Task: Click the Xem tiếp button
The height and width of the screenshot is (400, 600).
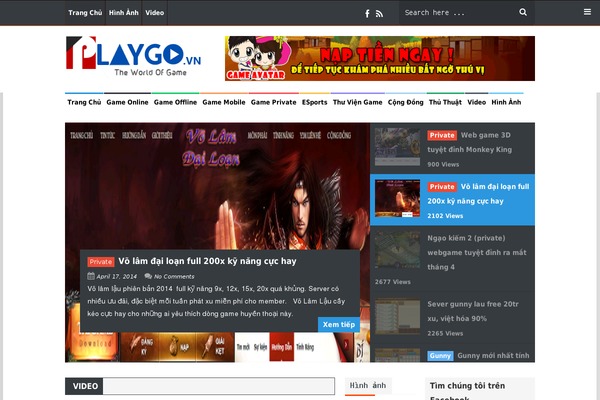Action: point(339,325)
